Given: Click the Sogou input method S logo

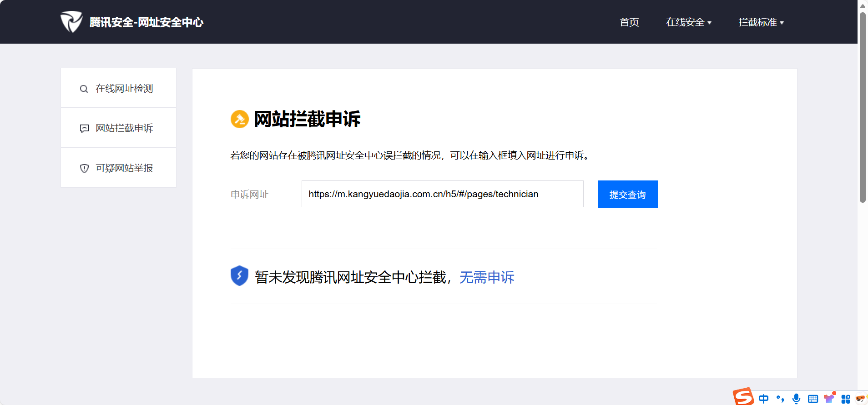Looking at the screenshot, I should click(x=743, y=397).
